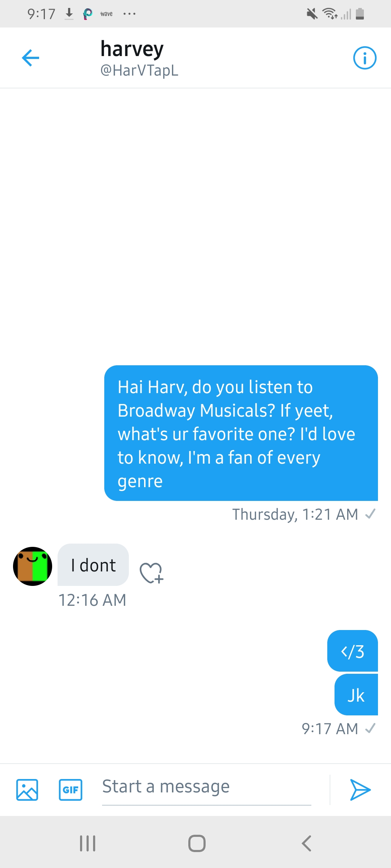
Task: Open Android recent apps button
Action: (88, 843)
